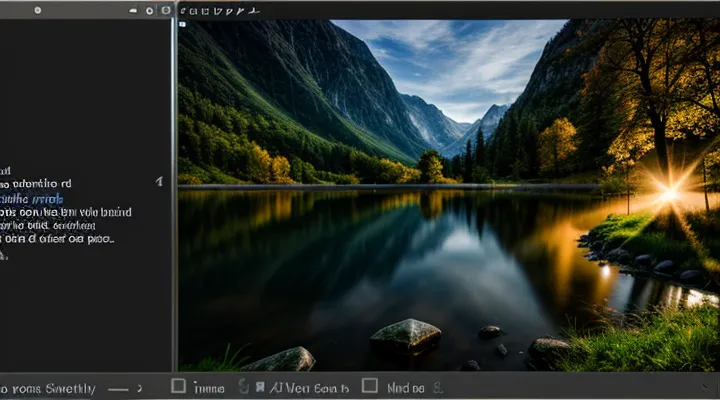Toggle the filled checkbox in the bottom bar
The width and height of the screenshot is (720, 400).
point(260,386)
